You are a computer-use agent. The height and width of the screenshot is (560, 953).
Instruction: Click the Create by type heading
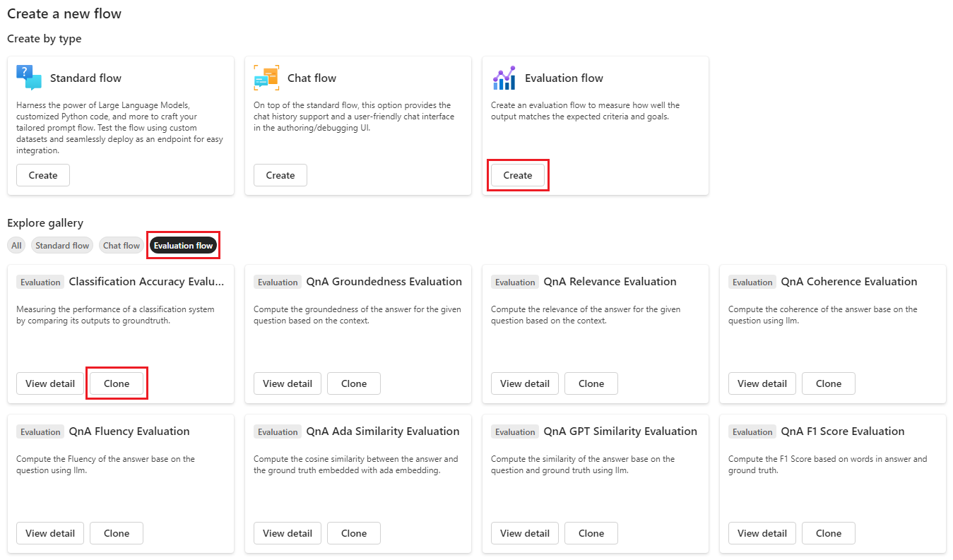(x=45, y=39)
